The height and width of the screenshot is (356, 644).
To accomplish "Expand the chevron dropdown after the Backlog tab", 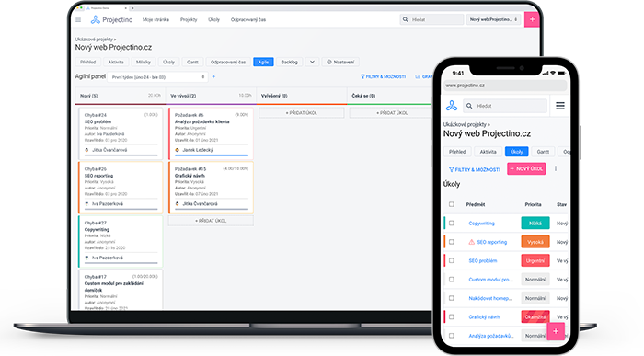I will [312, 62].
